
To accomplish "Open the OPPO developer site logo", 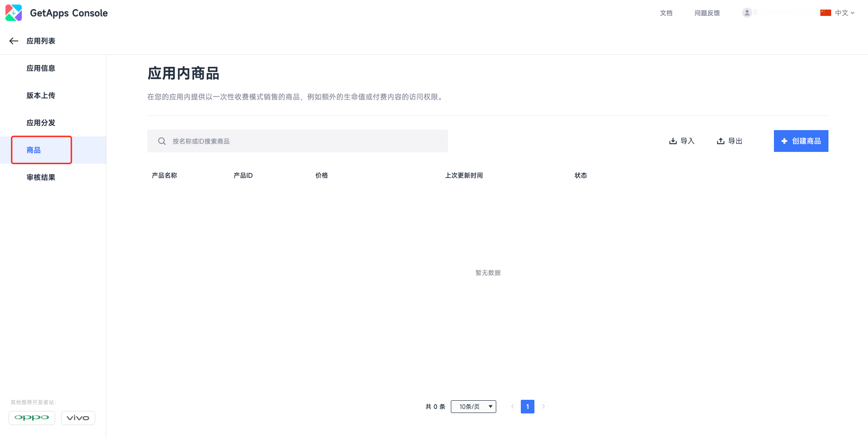I will pyautogui.click(x=32, y=418).
